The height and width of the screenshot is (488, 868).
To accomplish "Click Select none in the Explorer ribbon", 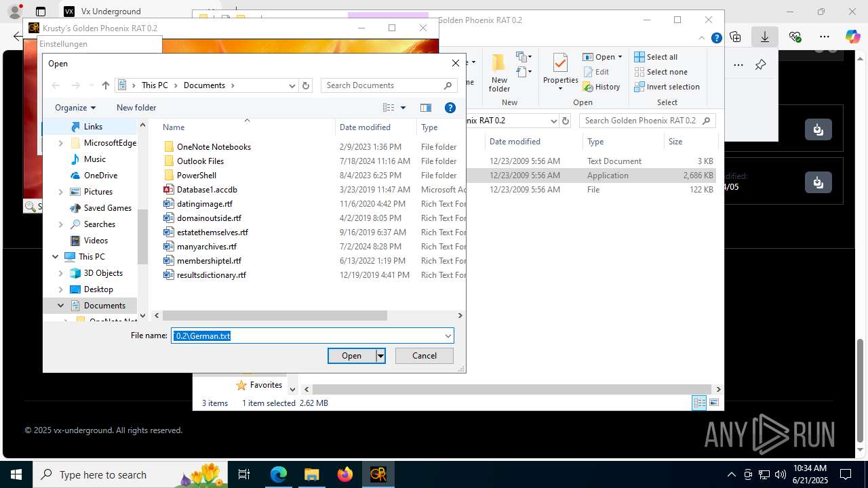I will click(660, 72).
